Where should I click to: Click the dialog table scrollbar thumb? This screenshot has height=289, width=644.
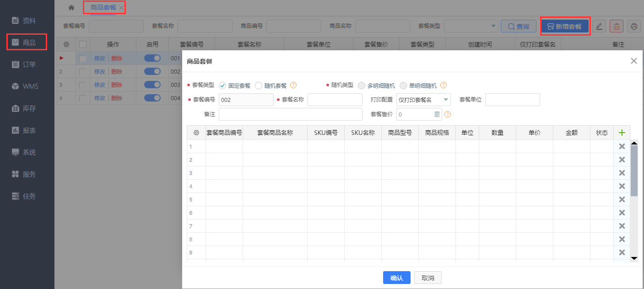point(634,171)
